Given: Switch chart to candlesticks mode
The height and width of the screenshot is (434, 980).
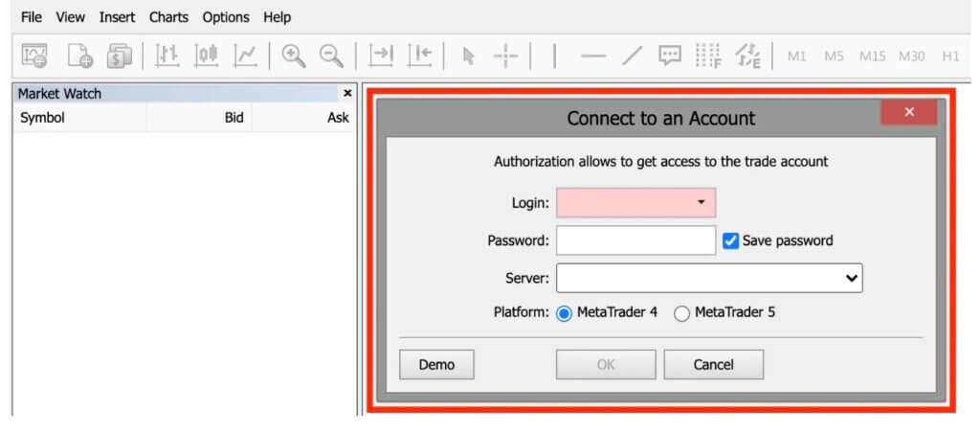Looking at the screenshot, I should point(206,57).
